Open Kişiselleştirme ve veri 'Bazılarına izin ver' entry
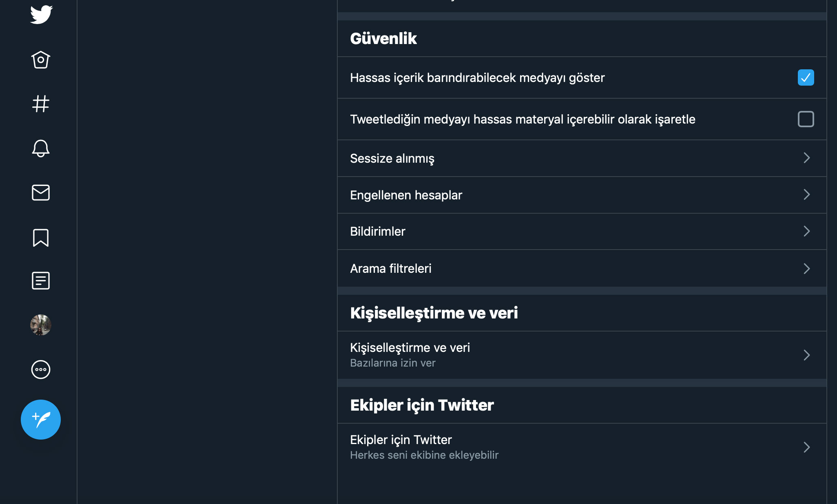Image resolution: width=837 pixels, height=504 pixels. 582,355
